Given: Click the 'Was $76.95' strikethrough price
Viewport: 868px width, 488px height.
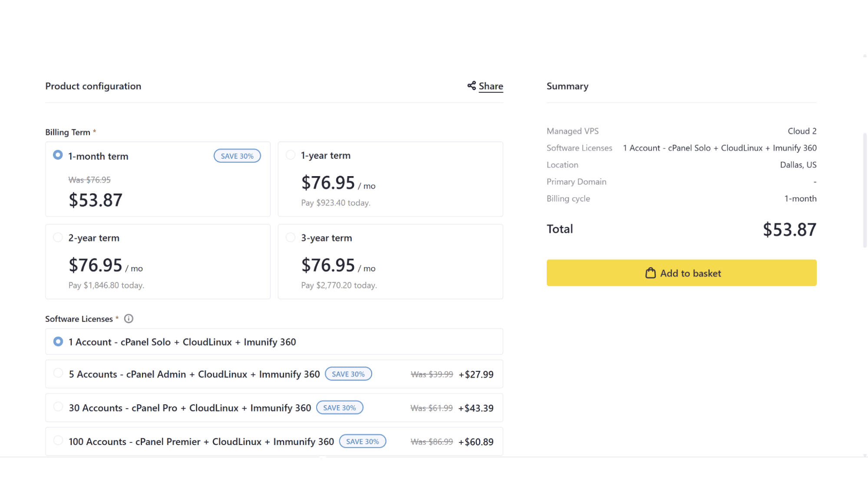Looking at the screenshot, I should point(89,180).
